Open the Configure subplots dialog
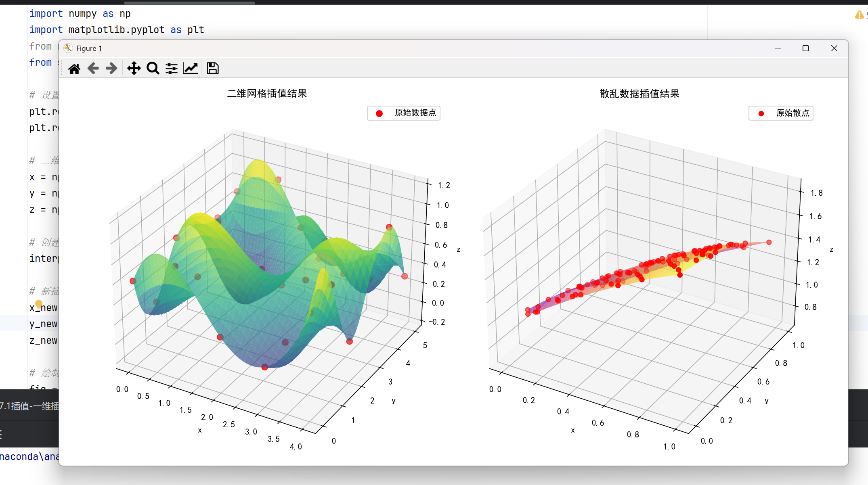Image resolution: width=868 pixels, height=485 pixels. click(x=172, y=69)
